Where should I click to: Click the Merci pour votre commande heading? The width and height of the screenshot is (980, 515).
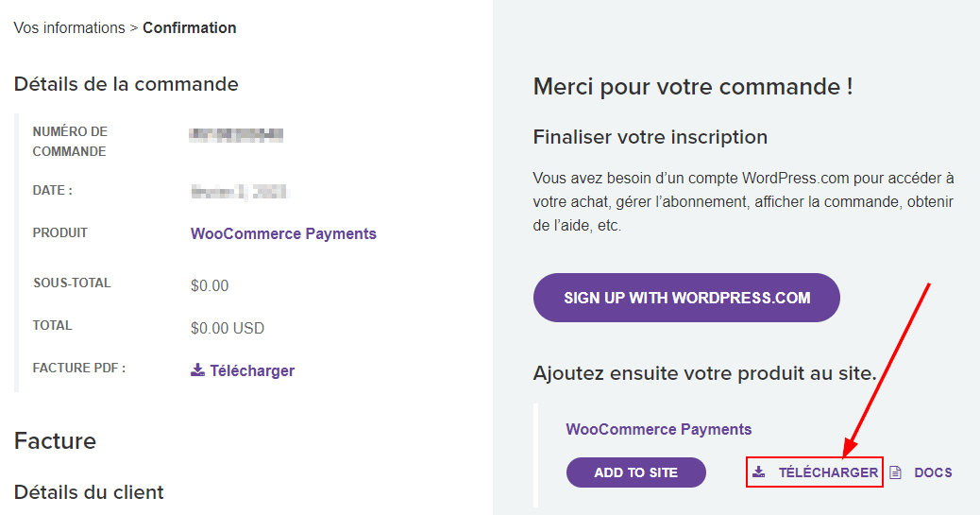pyautogui.click(x=693, y=87)
